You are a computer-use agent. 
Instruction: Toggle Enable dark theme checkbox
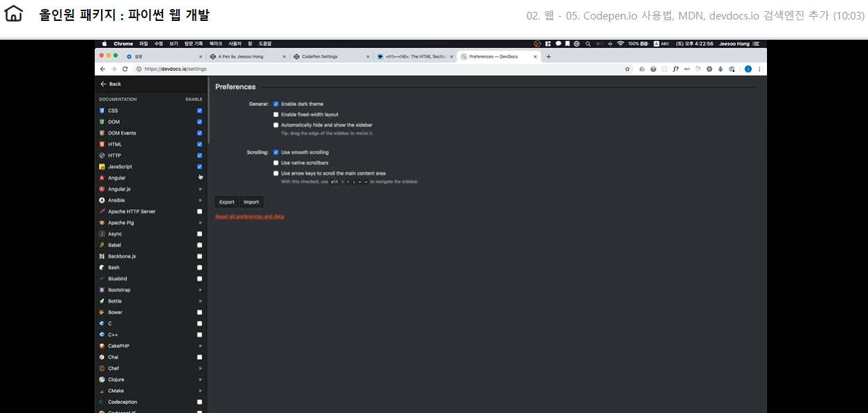coord(276,104)
